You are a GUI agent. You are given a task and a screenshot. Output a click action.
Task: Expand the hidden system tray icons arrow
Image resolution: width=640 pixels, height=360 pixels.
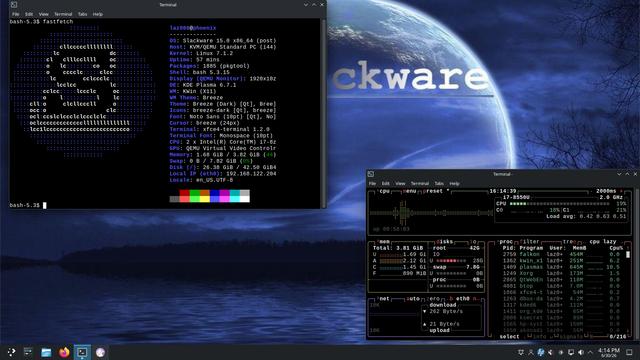click(x=590, y=352)
